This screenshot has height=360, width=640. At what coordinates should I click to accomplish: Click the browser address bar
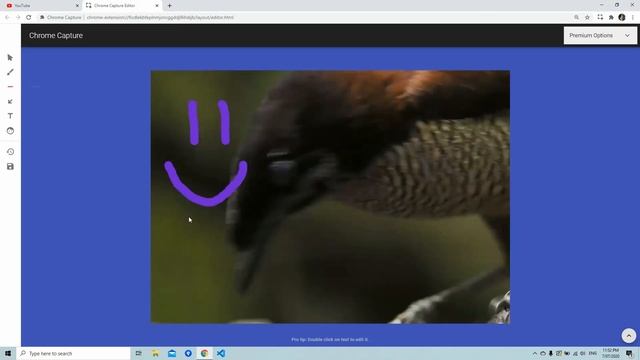[x=306, y=18]
